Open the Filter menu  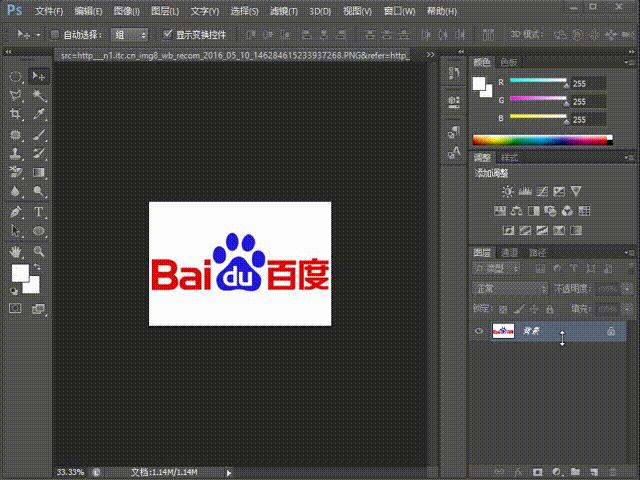pos(284,11)
